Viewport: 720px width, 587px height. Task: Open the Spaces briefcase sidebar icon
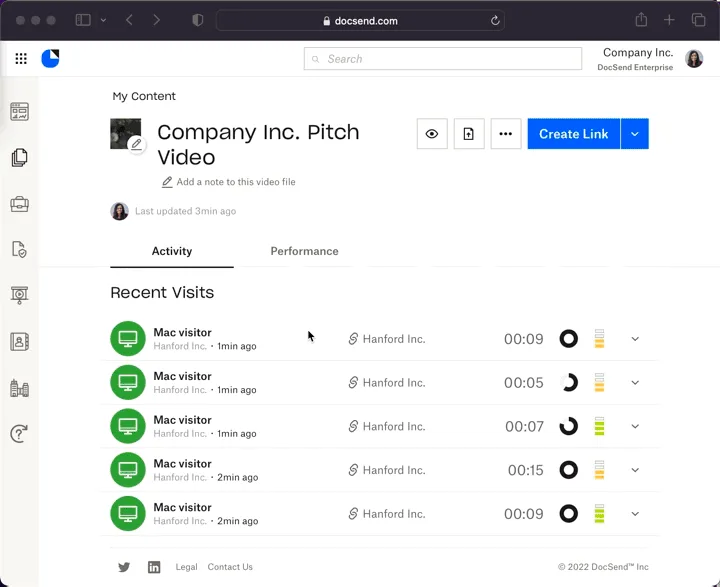click(x=19, y=203)
